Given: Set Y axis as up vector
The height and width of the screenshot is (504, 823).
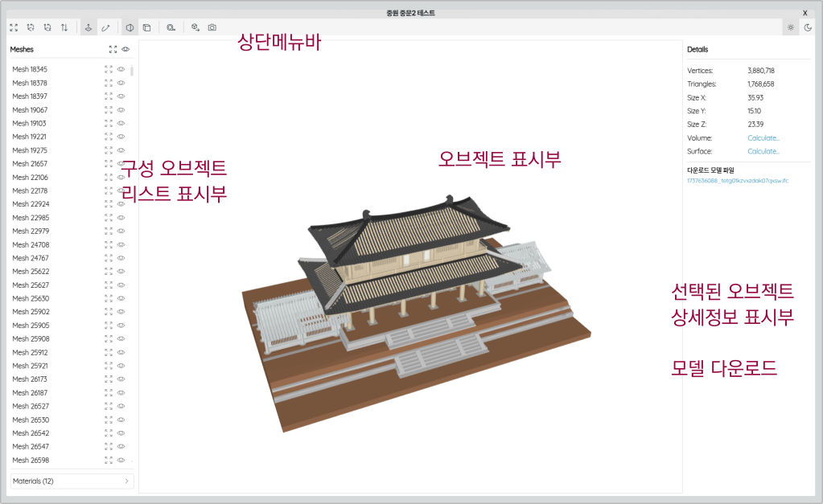Looking at the screenshot, I should [x=31, y=27].
